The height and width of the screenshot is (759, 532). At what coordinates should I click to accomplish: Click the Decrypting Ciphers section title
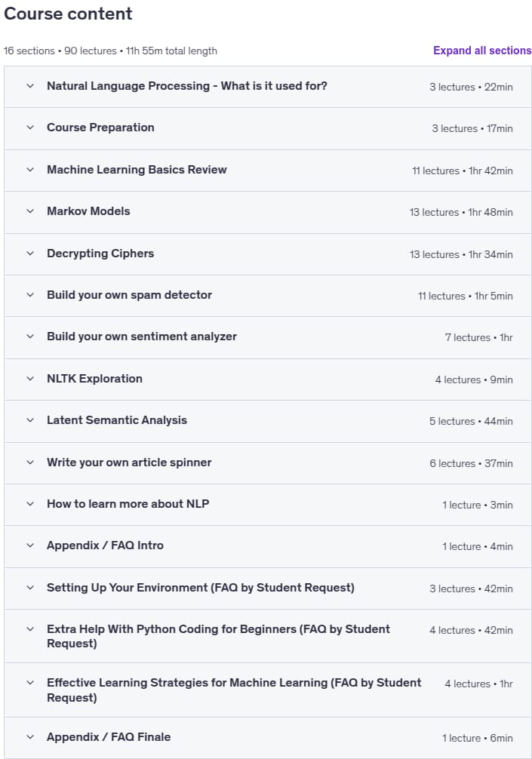pyautogui.click(x=100, y=254)
